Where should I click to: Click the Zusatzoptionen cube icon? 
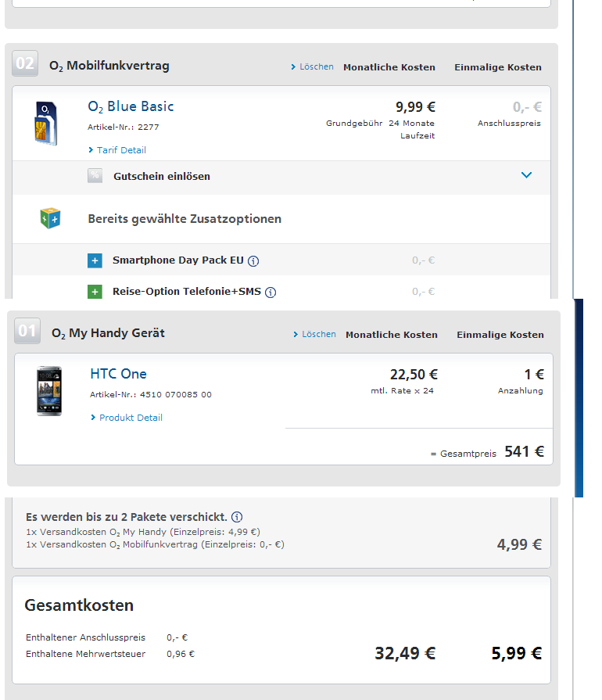pos(50,219)
